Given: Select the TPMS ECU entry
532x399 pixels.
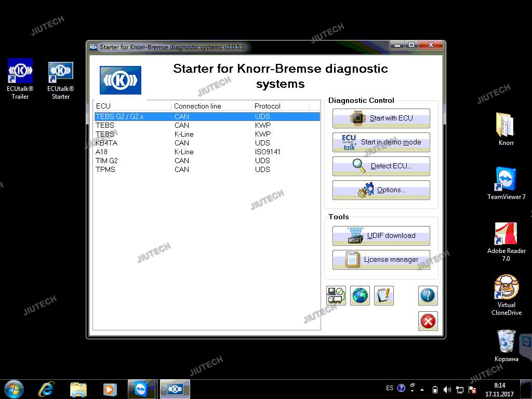Looking at the screenshot, I should point(105,169).
